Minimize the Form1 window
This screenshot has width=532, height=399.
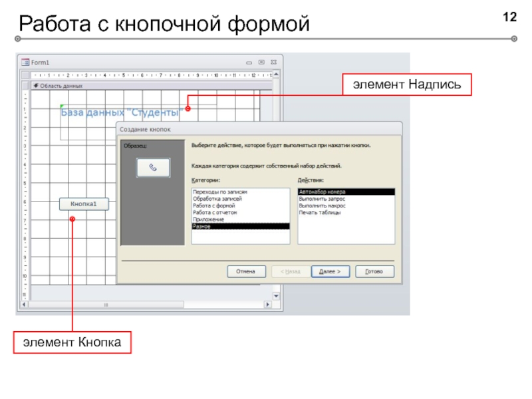[249, 63]
